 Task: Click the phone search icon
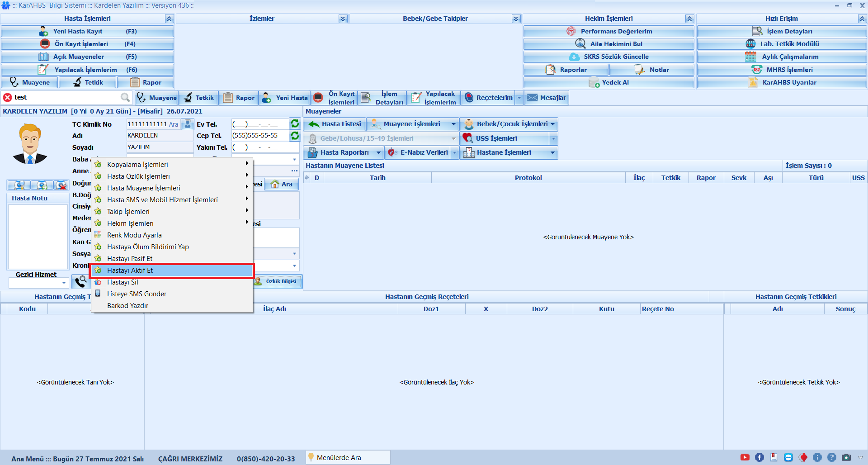pyautogui.click(x=80, y=281)
